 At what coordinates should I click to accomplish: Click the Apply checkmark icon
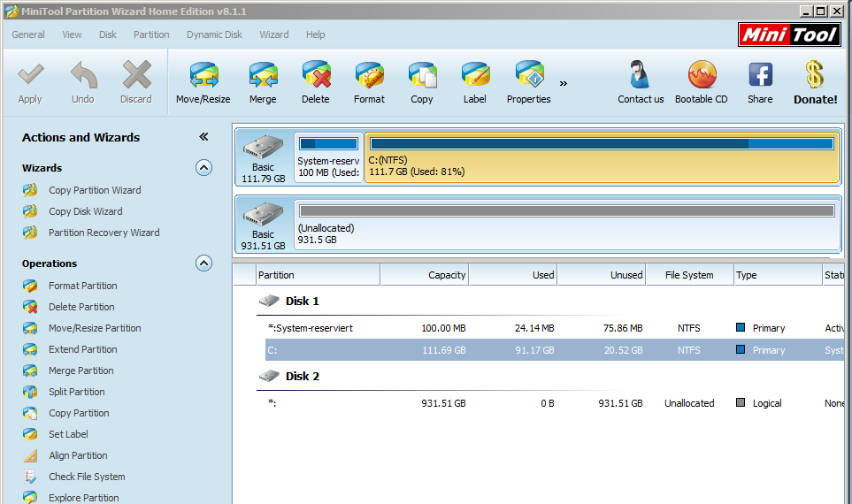click(x=30, y=74)
